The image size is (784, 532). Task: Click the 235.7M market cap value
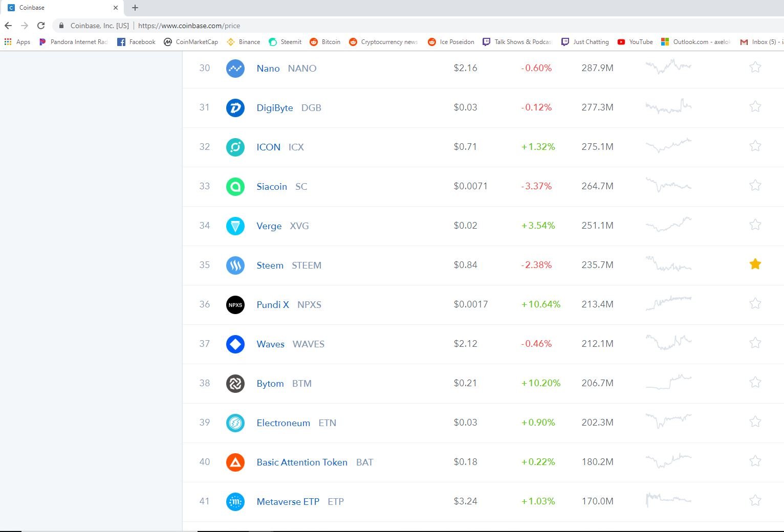(x=597, y=265)
